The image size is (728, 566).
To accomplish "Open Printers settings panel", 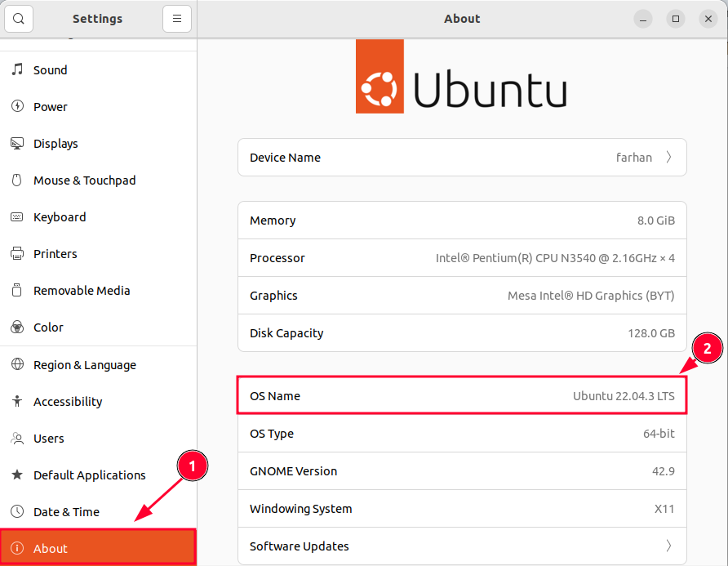I will click(x=99, y=254).
